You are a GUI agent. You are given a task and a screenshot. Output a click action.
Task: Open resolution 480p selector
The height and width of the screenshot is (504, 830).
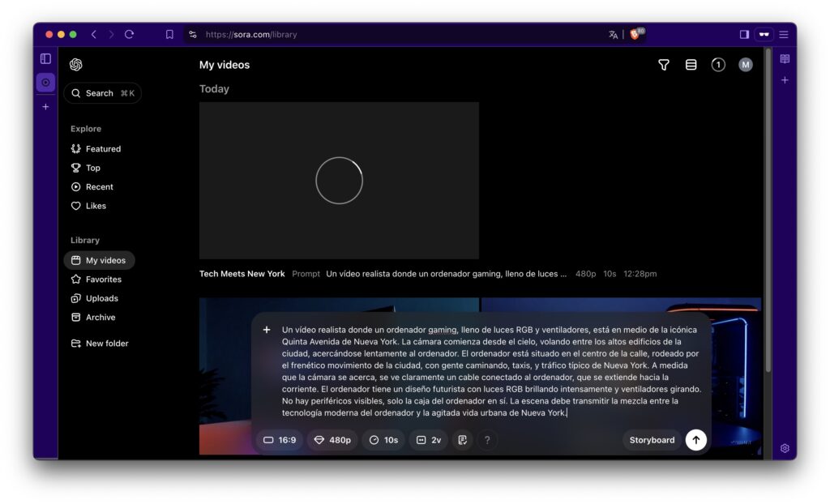pos(332,440)
